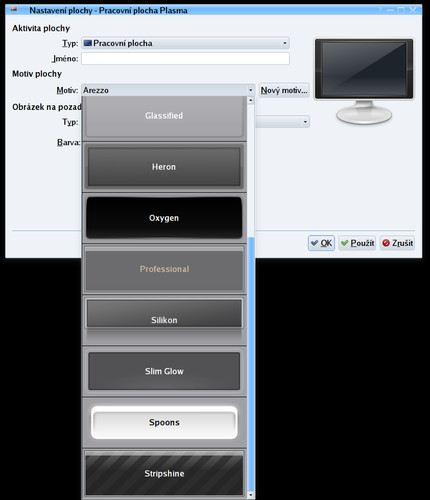Image resolution: width=430 pixels, height=500 pixels.
Task: Open the Typ activity dropdown (Pracovní plocha)
Action: point(185,43)
